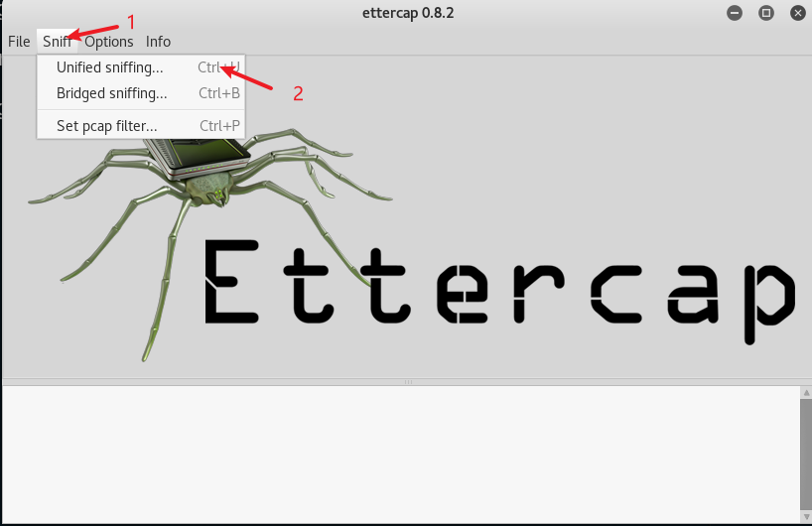Minimize the ettercap window
Screen dimensions: 812x526
click(735, 13)
